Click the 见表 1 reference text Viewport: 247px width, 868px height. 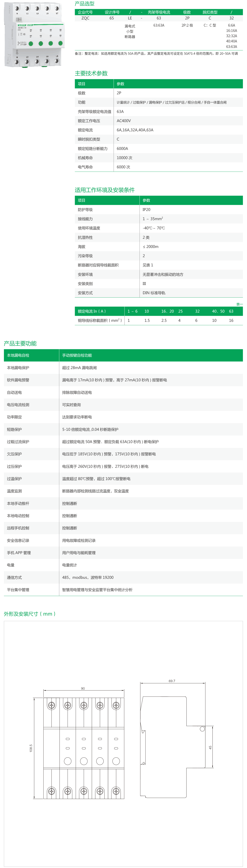tap(148, 265)
